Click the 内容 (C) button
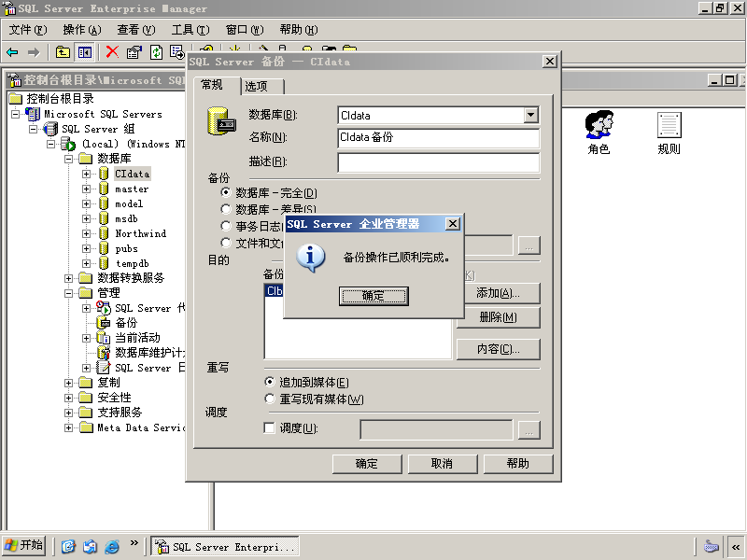747x560 pixels. (498, 349)
